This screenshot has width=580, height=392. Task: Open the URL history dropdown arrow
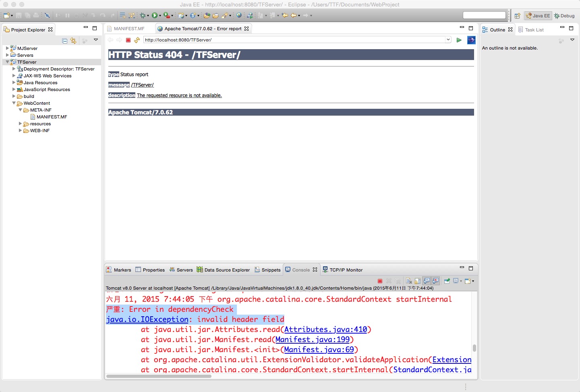(448, 40)
